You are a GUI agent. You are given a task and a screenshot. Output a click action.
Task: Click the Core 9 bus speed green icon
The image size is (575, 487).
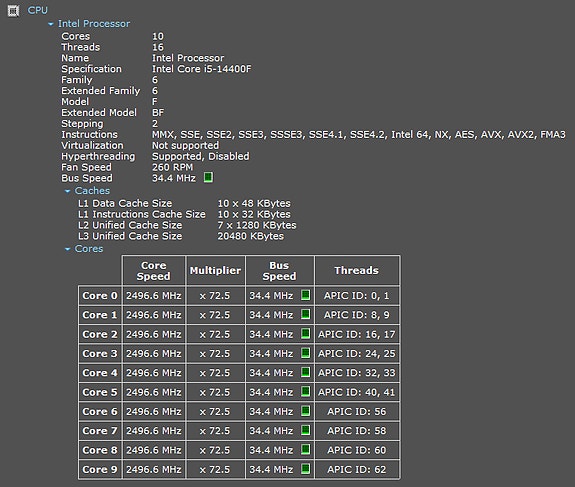pyautogui.click(x=305, y=469)
